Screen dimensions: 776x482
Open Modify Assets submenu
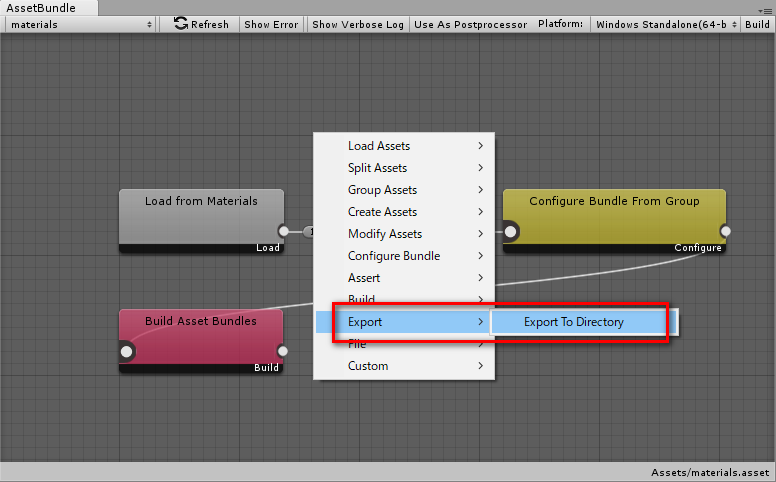(404, 234)
